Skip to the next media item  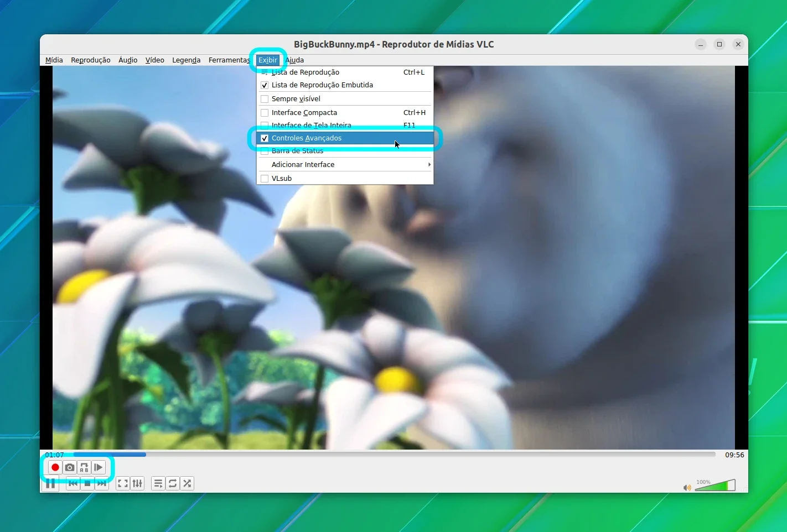(102, 483)
